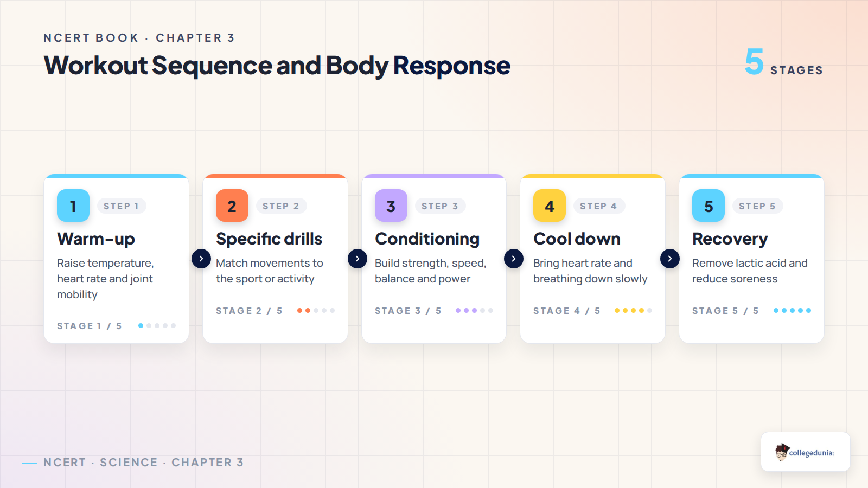This screenshot has width=868, height=488.
Task: Click 'NCERT · SCIENCE · CHAPTER 3' footer
Action: tap(144, 463)
